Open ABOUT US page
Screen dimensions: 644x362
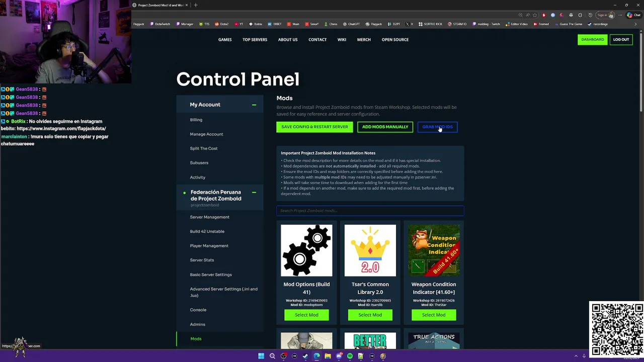[x=288, y=40]
